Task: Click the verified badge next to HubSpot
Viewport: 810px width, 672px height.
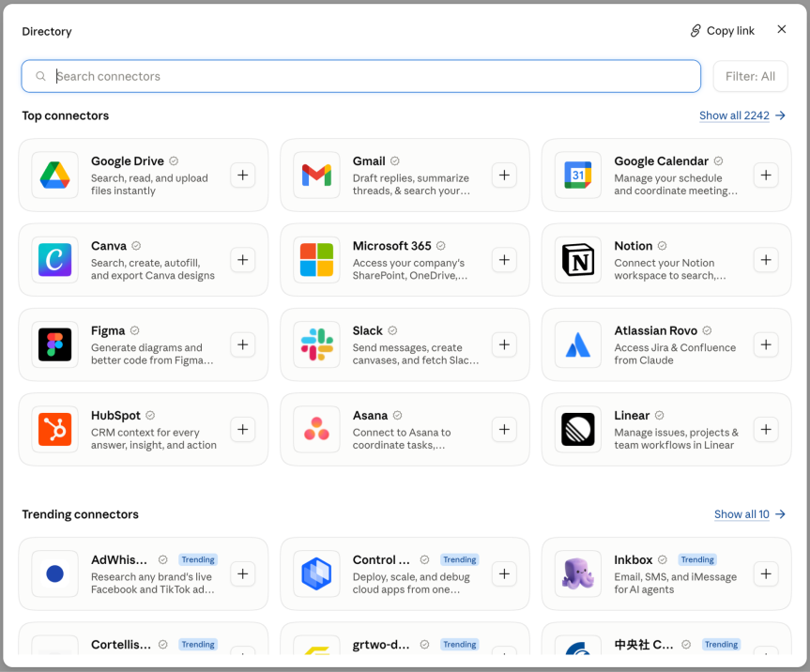Action: coord(150,415)
